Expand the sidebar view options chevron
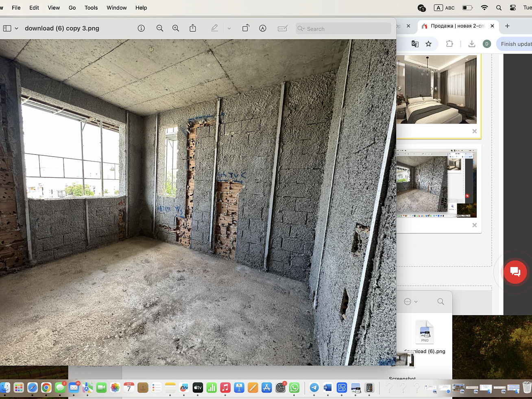Screen dimensions: 532x399 (17, 28)
